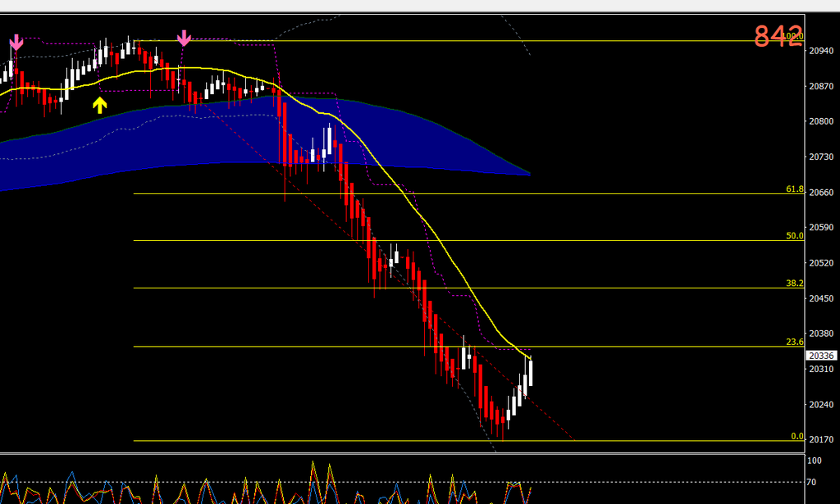
Task: Click the 70 level on the oscillator scale
Action: (811, 482)
